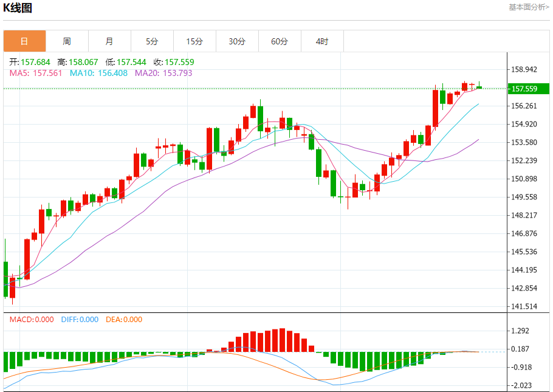This screenshot has width=553, height=392.
Task: Switch to the 月 monthly tab
Action: (109, 41)
